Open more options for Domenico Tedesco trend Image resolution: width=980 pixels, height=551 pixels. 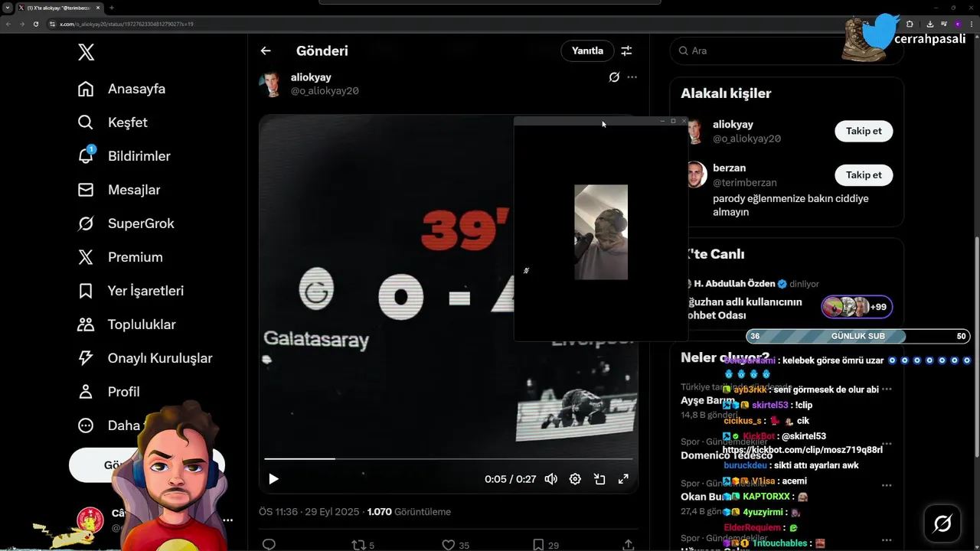pyautogui.click(x=886, y=443)
